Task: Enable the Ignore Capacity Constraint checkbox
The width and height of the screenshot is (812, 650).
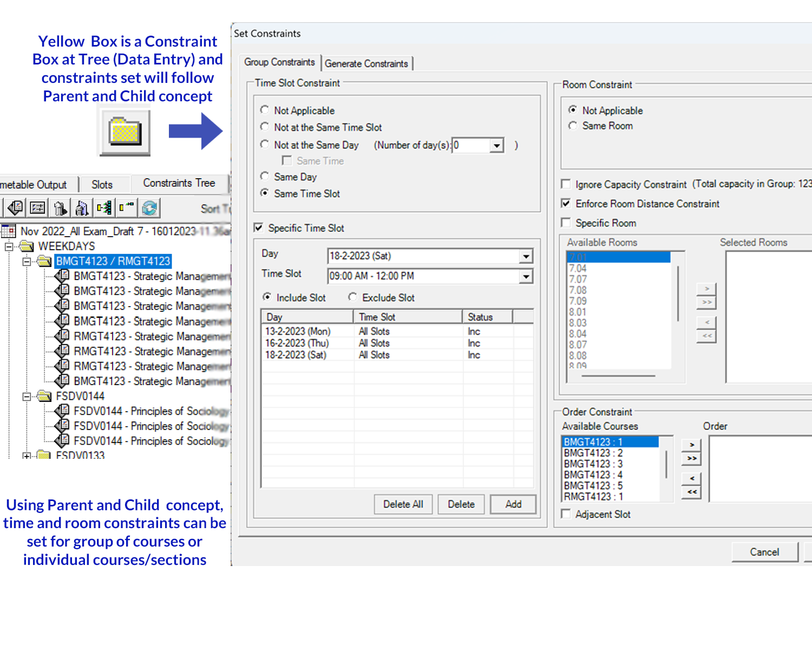Action: tap(566, 184)
